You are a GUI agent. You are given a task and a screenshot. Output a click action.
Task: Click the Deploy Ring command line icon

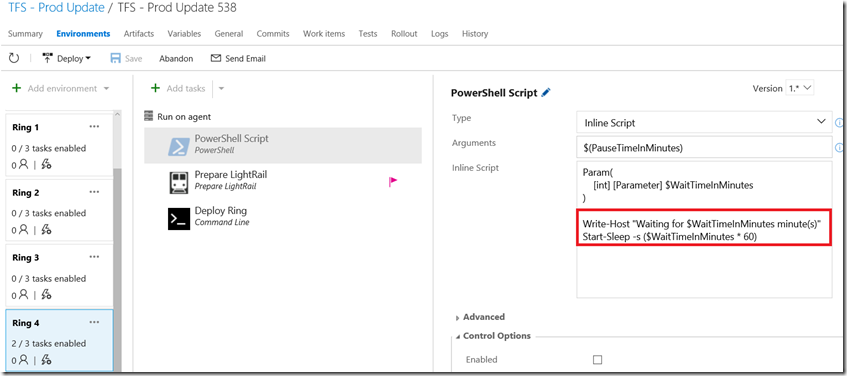[x=179, y=219]
